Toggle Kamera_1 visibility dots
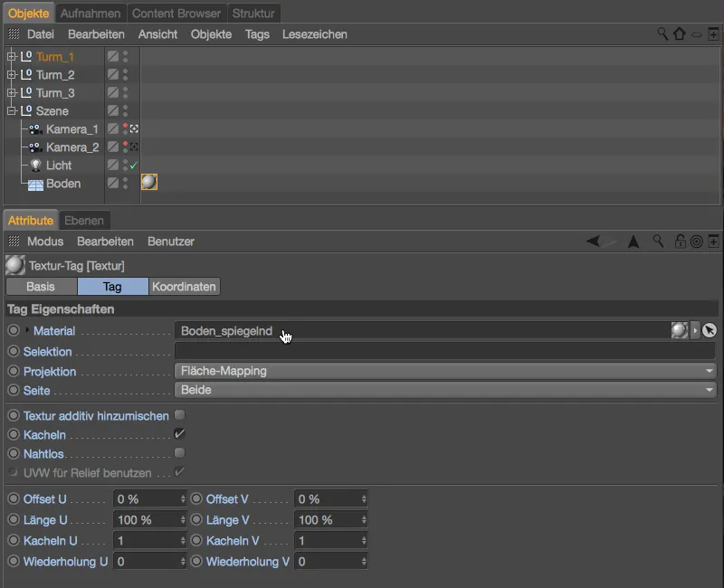Viewport: 724px width, 588px height. [125, 128]
